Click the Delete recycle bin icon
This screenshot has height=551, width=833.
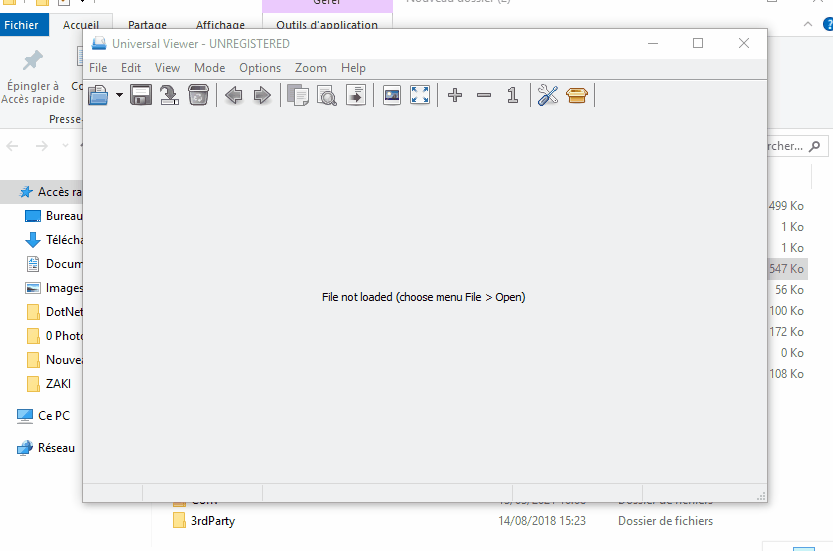coord(198,96)
